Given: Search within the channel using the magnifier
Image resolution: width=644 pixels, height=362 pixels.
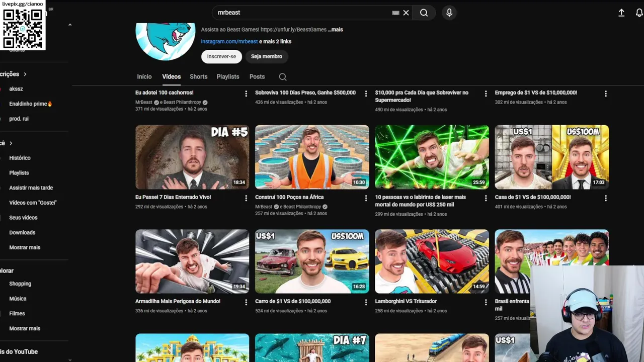Looking at the screenshot, I should [x=283, y=77].
